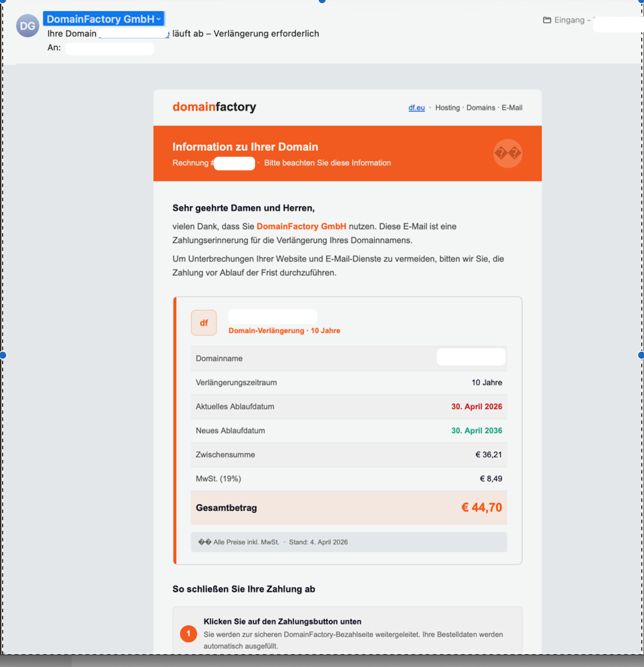Open the E-Mail link in the header
644x667 pixels.
512,108
